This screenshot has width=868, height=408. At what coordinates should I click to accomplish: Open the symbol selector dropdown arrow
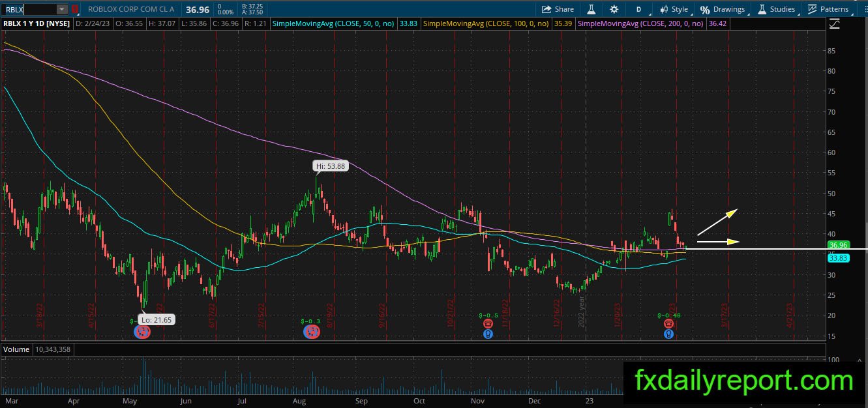(x=62, y=9)
